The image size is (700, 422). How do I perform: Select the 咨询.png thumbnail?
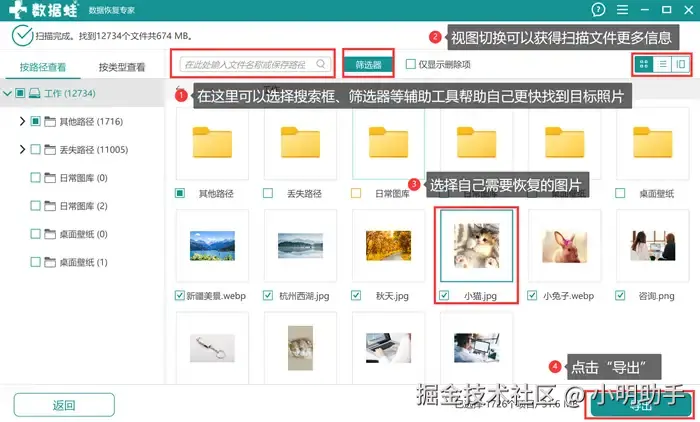coord(653,246)
